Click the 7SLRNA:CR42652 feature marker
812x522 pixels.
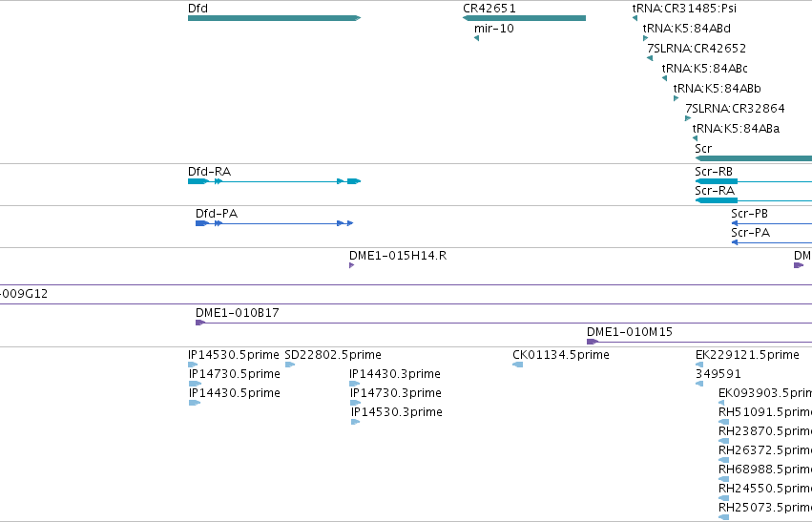650,58
